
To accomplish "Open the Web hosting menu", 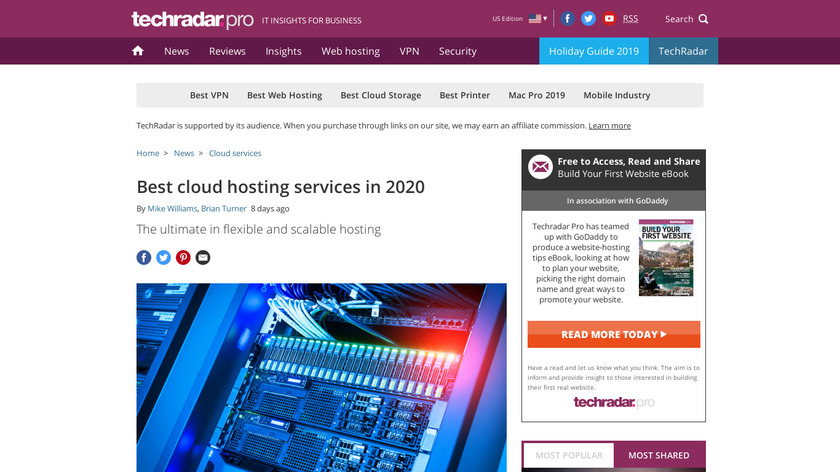I will coord(350,51).
